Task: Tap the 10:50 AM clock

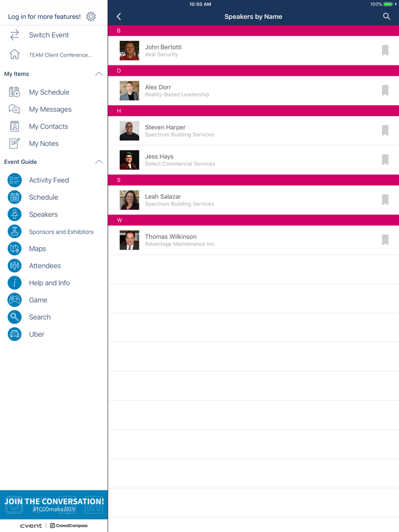Action: 200,4
